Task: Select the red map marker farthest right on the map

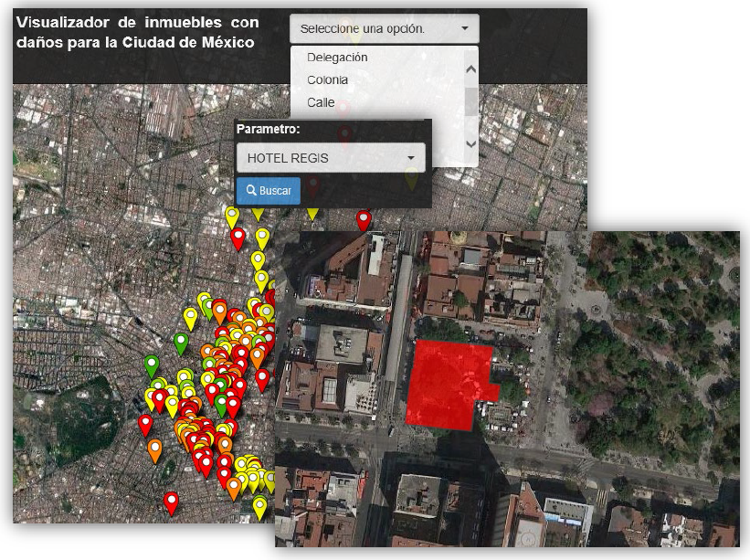Action: [364, 219]
